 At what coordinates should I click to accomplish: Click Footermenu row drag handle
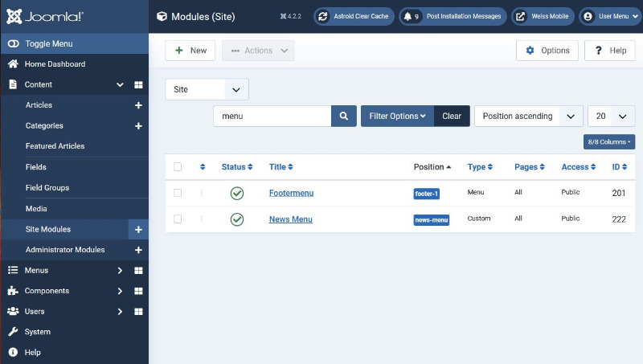click(202, 193)
